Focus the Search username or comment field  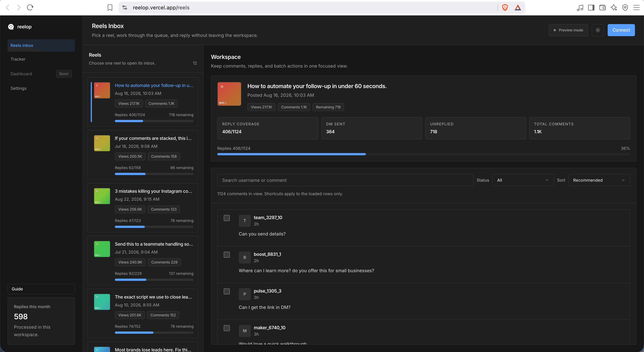click(345, 180)
